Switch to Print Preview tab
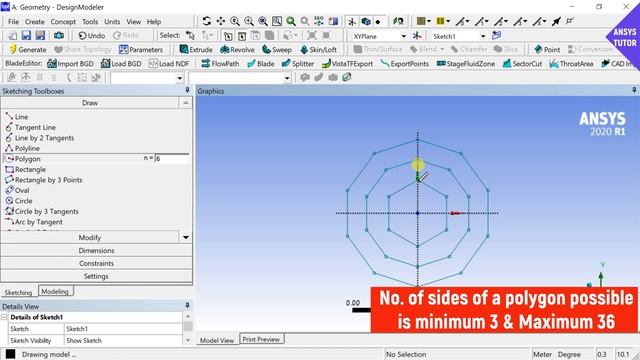Screen dimensions: 640x360 point(261,339)
